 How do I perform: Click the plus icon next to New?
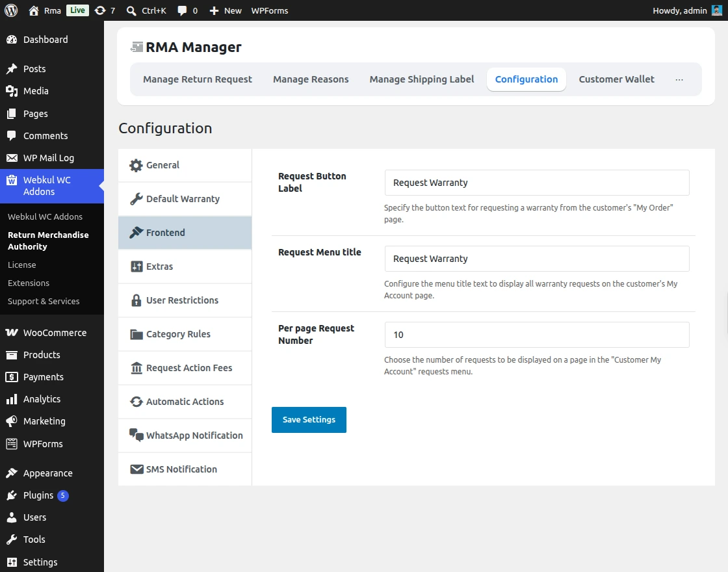tap(214, 10)
